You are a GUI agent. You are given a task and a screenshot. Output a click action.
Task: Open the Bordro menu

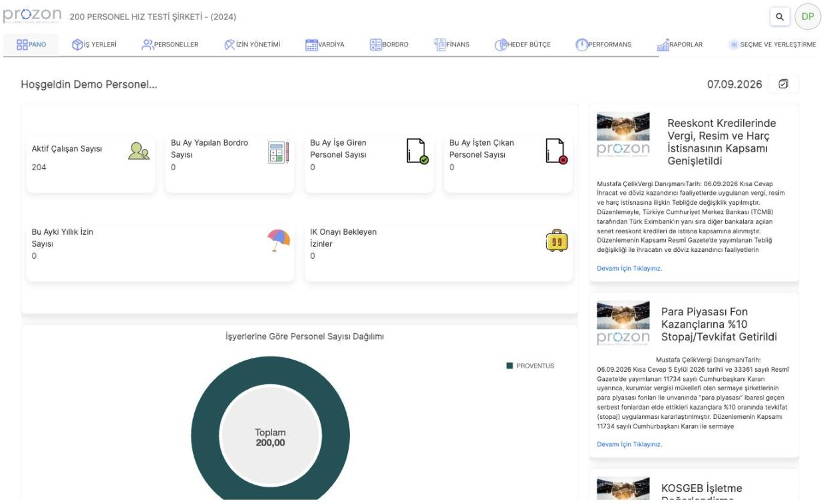(389, 45)
